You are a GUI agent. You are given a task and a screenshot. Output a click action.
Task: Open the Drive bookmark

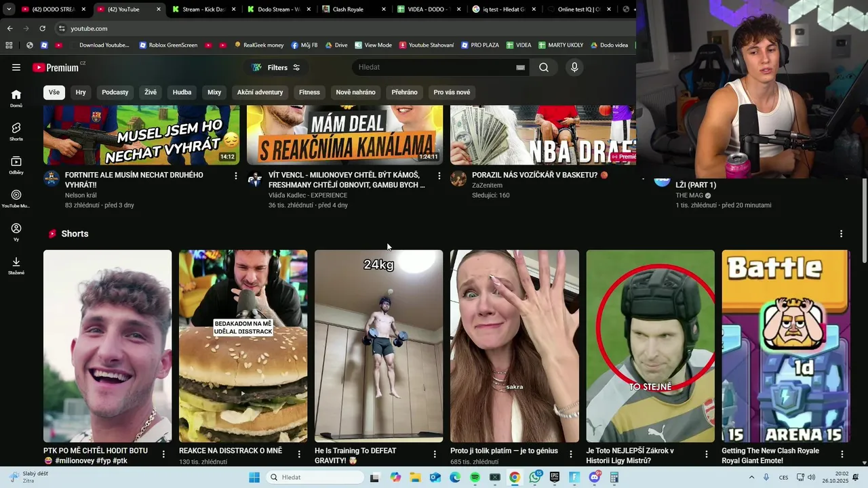tap(336, 45)
